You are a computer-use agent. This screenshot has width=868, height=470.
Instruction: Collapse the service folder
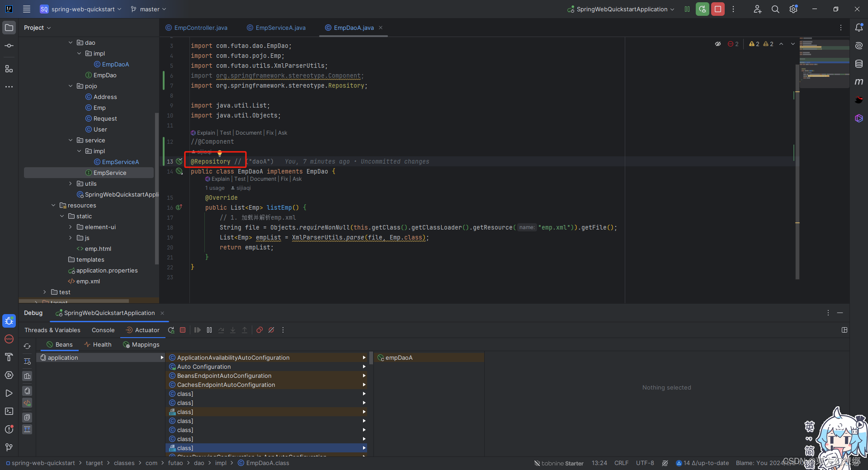click(x=71, y=140)
